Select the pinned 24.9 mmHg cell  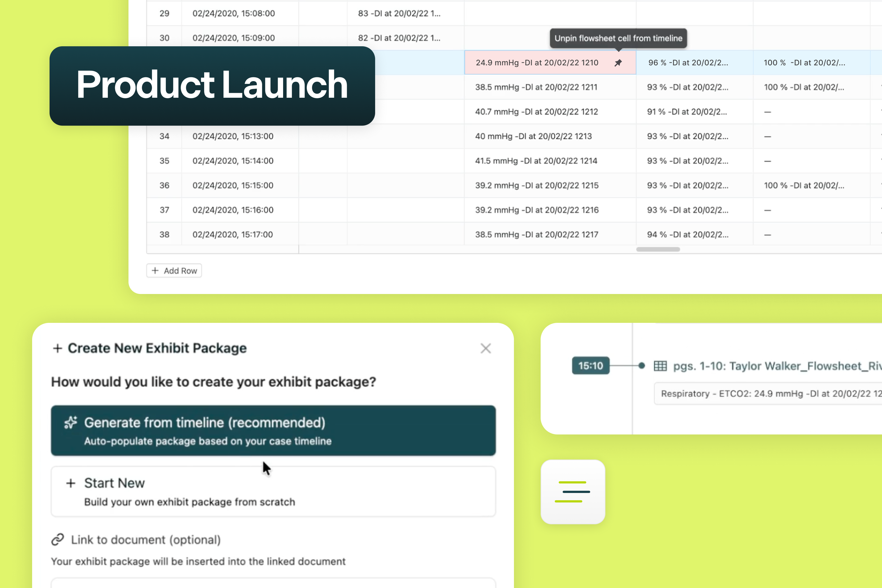tap(537, 63)
